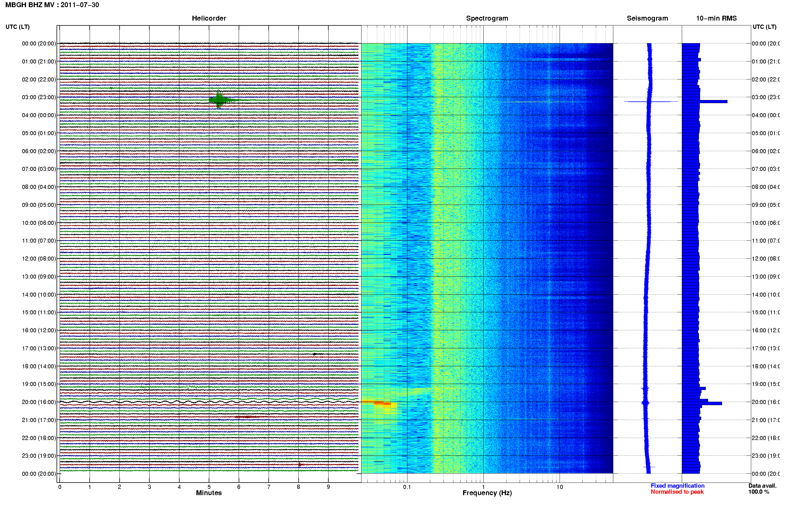Screen dimensions: 812x508
Task: Click the "7" label on the Minutes axis
Action: point(269,487)
